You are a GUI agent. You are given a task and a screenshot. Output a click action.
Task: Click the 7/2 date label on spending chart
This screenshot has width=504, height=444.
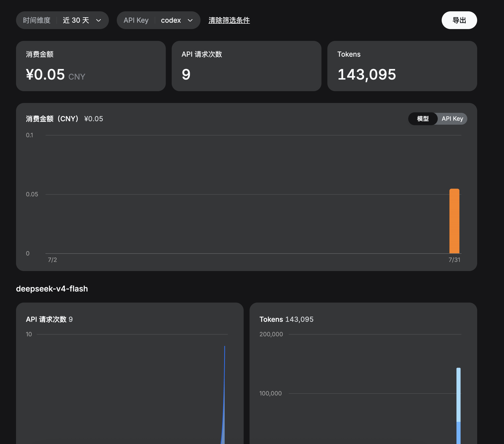pyautogui.click(x=52, y=260)
